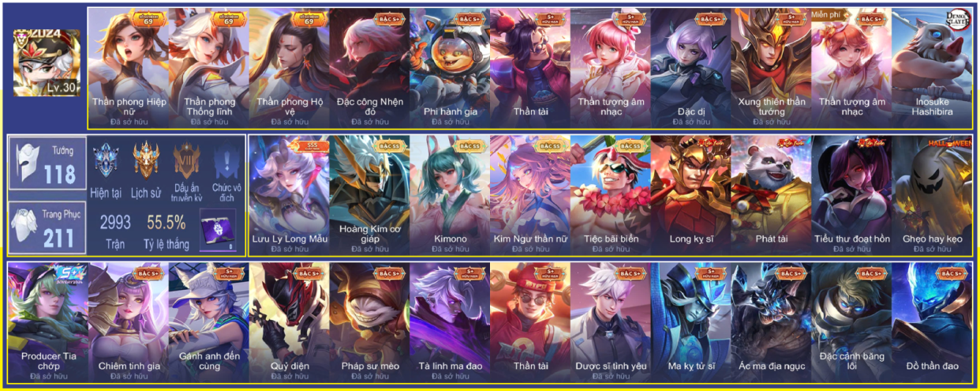
Task: Click the purple item box icon
Action: (218, 231)
